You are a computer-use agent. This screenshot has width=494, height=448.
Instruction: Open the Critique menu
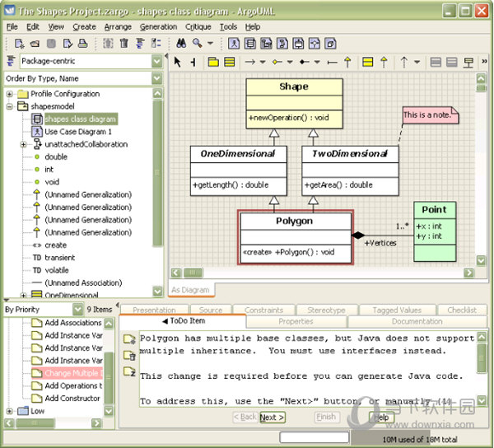[198, 27]
